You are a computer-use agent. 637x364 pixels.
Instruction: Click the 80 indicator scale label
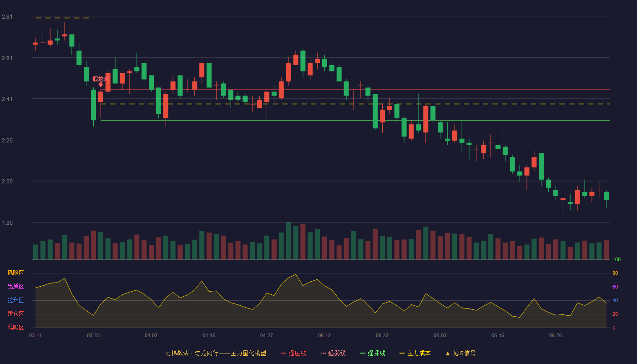pyautogui.click(x=615, y=273)
